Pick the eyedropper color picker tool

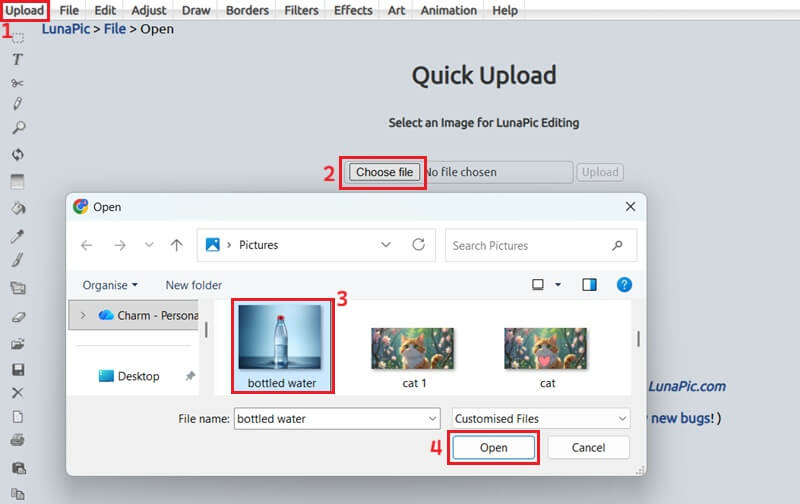(x=17, y=236)
